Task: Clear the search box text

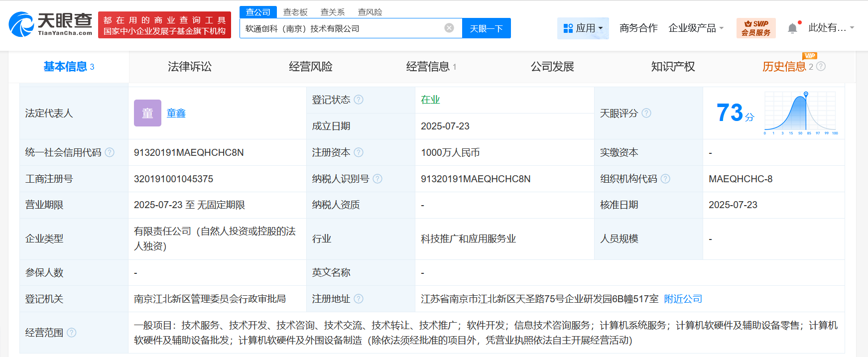Action: (449, 28)
